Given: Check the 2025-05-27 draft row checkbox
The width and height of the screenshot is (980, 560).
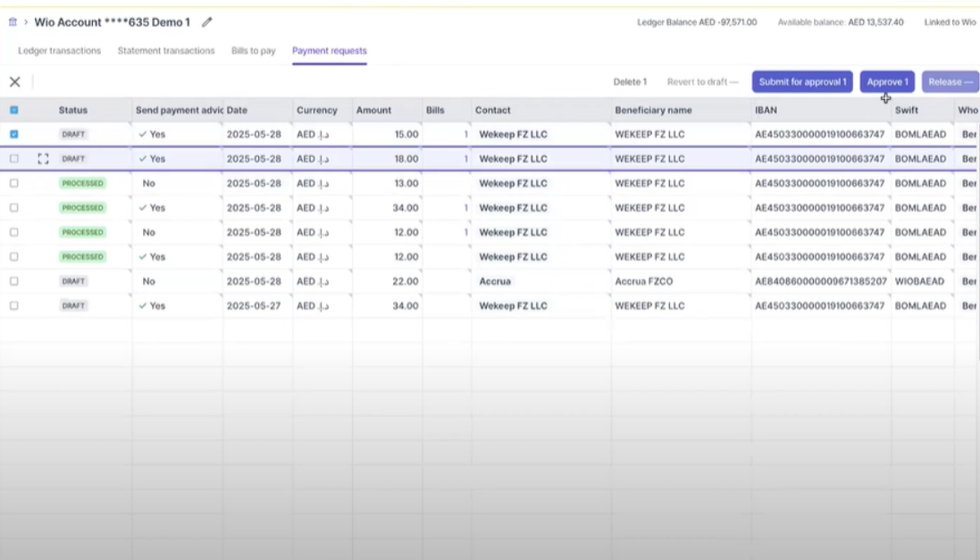Looking at the screenshot, I should point(13,305).
